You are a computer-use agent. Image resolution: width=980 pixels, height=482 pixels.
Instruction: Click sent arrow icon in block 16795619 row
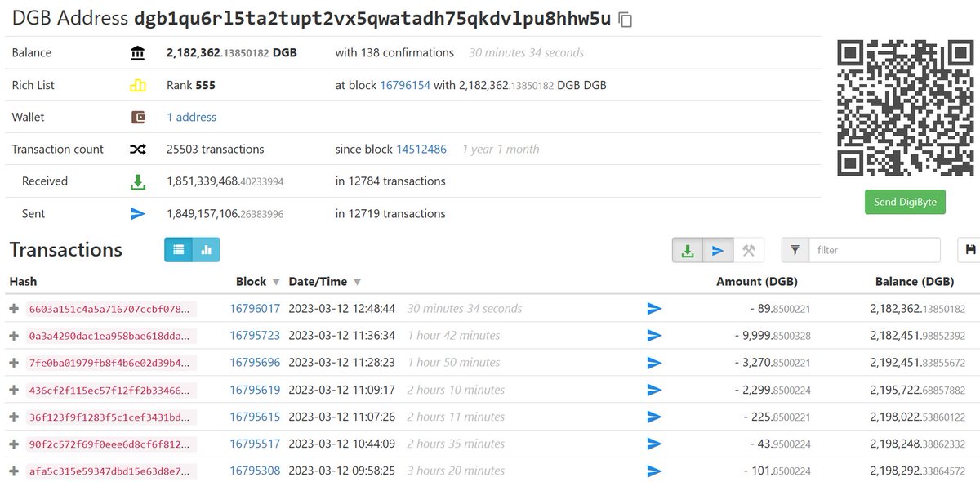(x=654, y=390)
